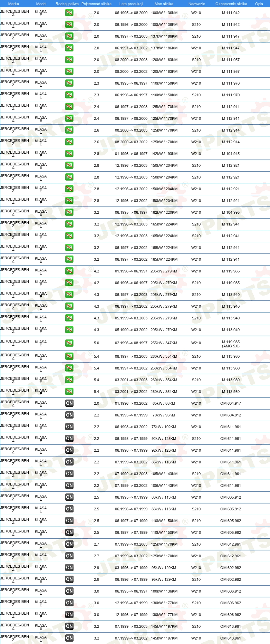
Task: Select the engine code OM 606.912
Action: pyautogui.click(x=231, y=591)
